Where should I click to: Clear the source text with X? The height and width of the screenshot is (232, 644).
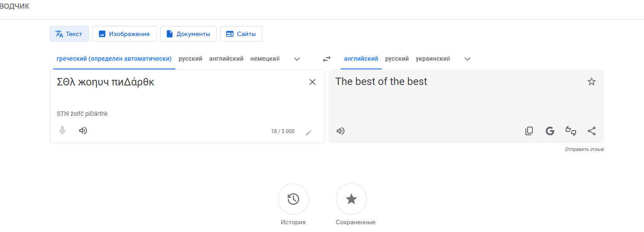pos(312,82)
